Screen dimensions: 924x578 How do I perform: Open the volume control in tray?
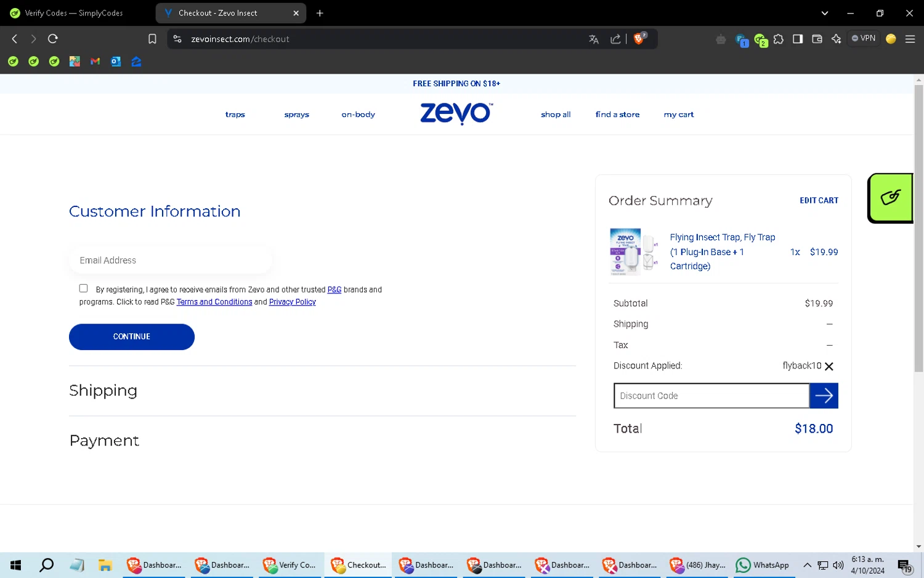click(x=838, y=565)
